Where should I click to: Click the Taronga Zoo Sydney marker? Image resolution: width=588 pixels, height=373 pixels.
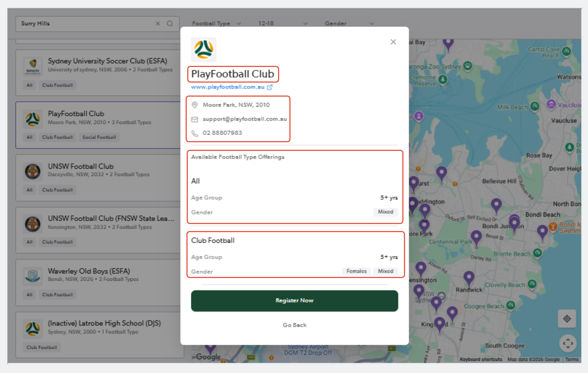tap(467, 66)
